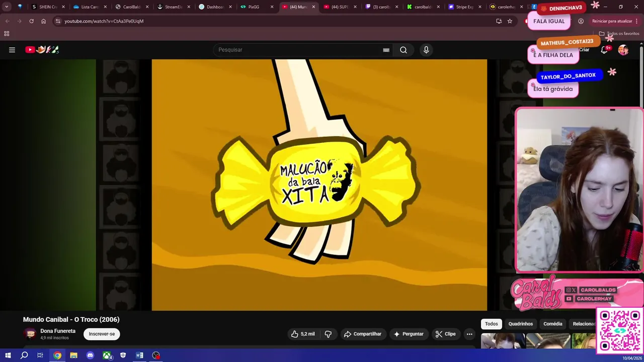Viewport: 644px width, 362px height.
Task: Dislike the video
Action: click(x=328, y=334)
